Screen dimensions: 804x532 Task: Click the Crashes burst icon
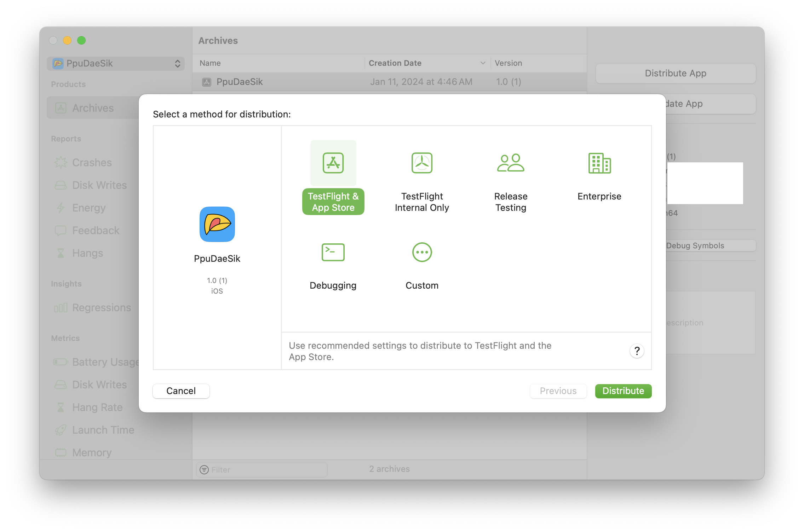click(x=61, y=163)
